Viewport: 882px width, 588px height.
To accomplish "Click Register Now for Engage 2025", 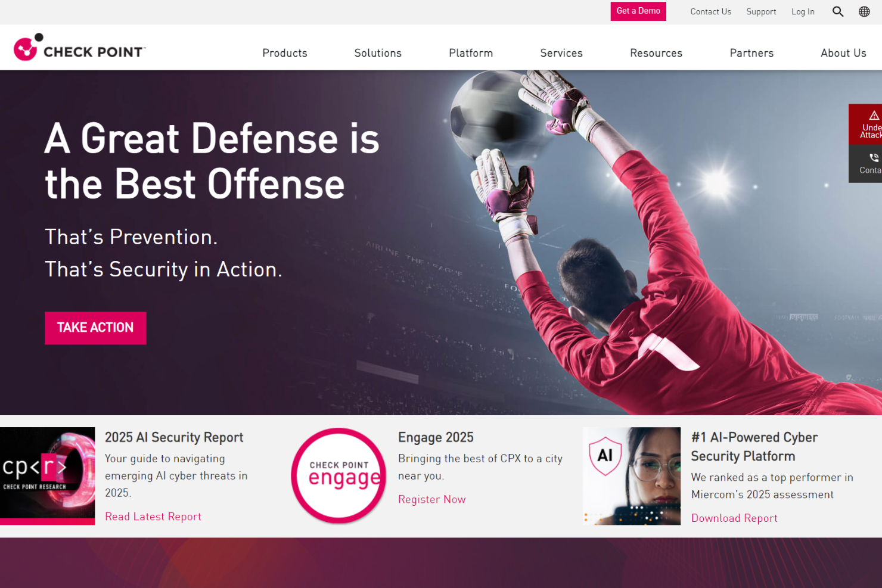I will tap(431, 499).
